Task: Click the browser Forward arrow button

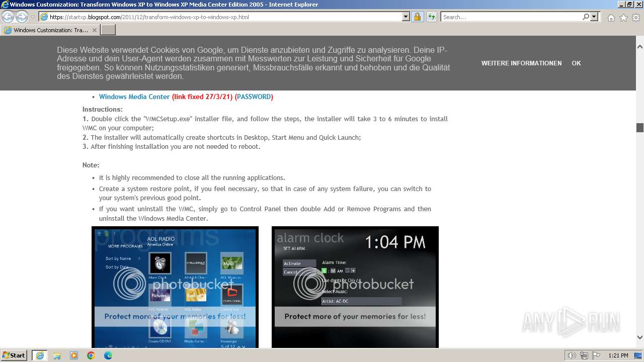Action: [22, 17]
